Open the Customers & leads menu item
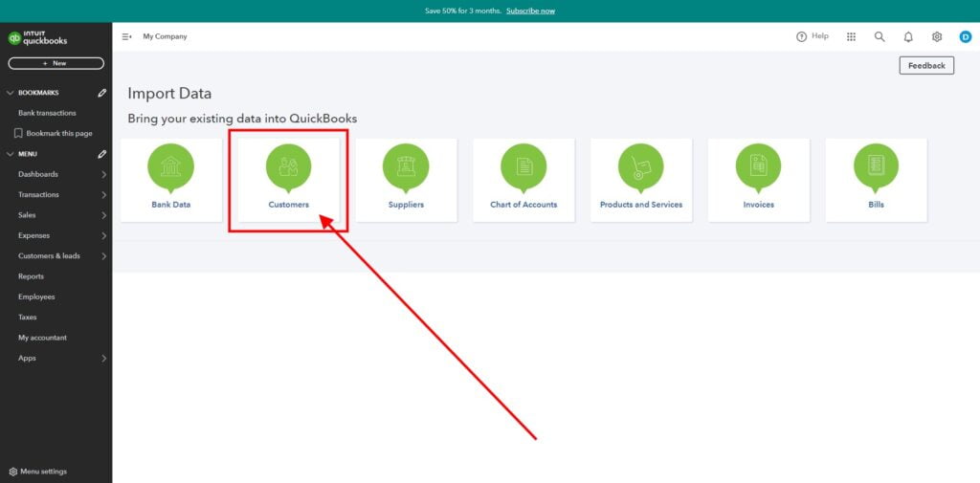Viewport: 980px width, 483px height. (50, 256)
